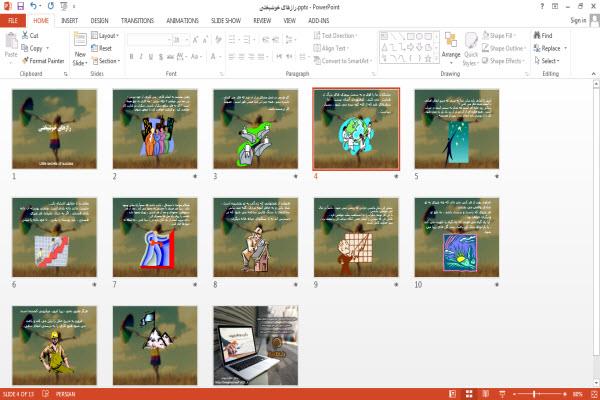Click the Slide Sorter view icon in status bar
600x400 pixels.
[x=469, y=394]
